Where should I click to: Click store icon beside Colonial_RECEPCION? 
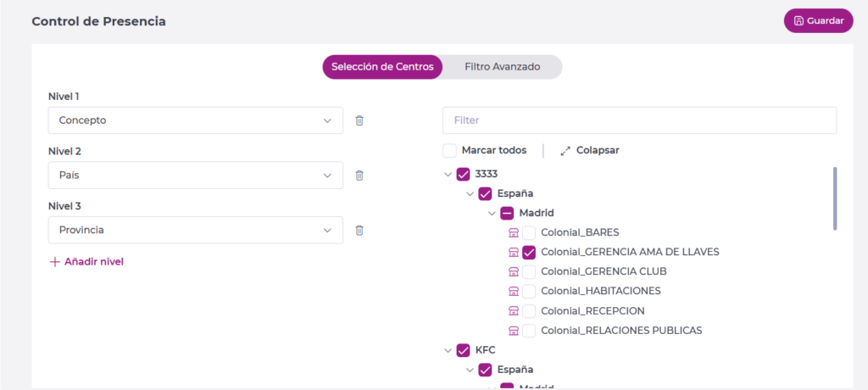[x=513, y=311]
